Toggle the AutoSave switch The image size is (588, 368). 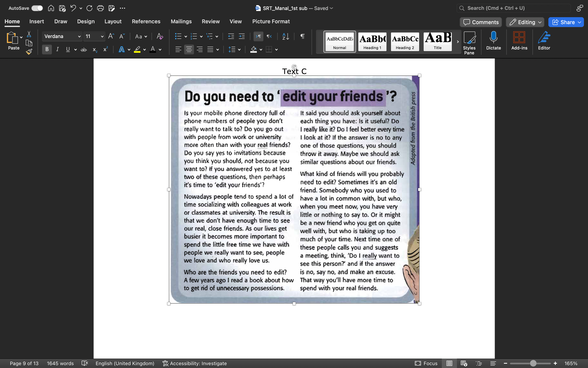(37, 8)
